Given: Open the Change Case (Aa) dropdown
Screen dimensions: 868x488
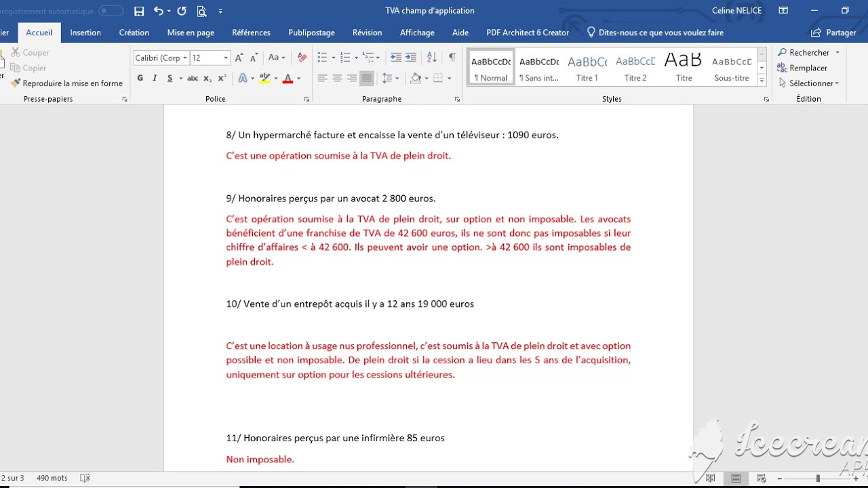Looking at the screenshot, I should point(277,58).
